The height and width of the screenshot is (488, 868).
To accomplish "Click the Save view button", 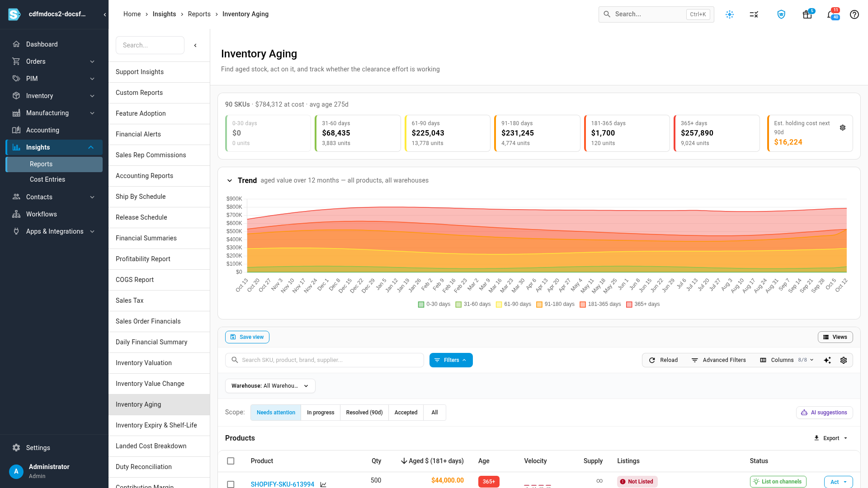I will 247,337.
